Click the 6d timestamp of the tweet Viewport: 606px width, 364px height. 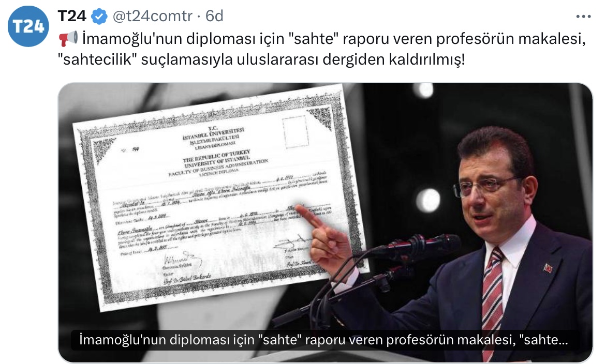click(214, 16)
